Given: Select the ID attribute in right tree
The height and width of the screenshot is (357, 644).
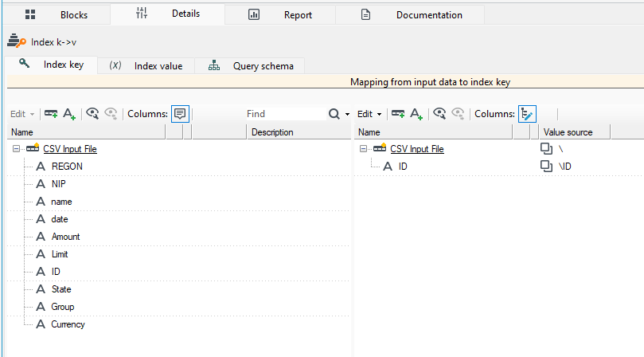Looking at the screenshot, I should [x=403, y=167].
